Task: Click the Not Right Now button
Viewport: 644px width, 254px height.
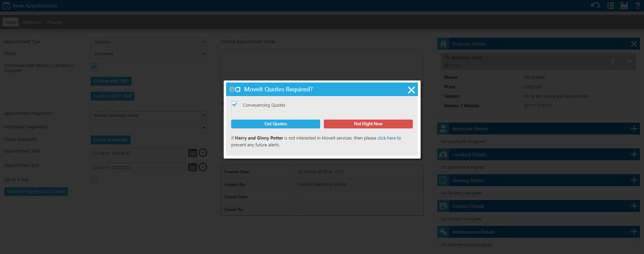Action: (368, 124)
